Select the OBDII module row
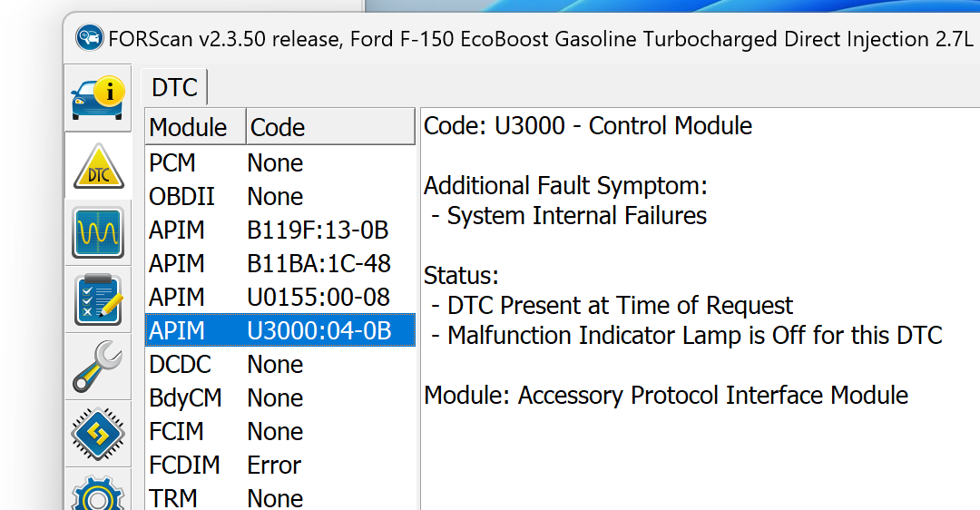The image size is (980, 510). (279, 197)
